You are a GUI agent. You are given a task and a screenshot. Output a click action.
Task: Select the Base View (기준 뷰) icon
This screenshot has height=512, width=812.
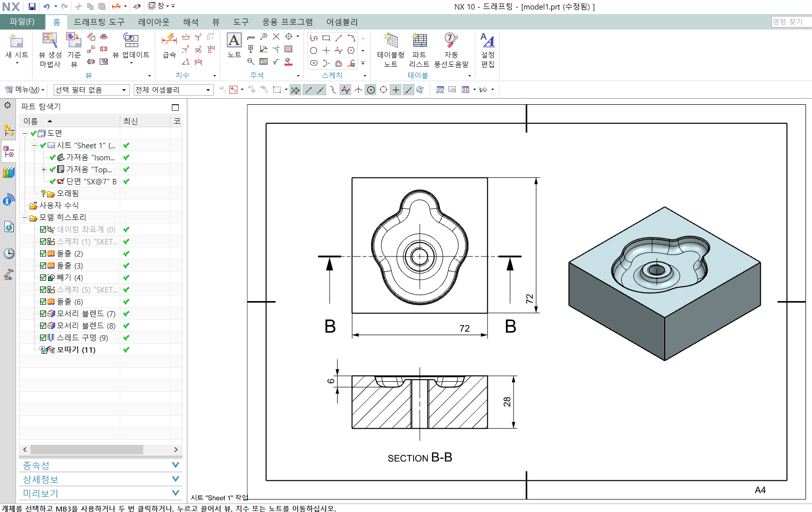[74, 41]
